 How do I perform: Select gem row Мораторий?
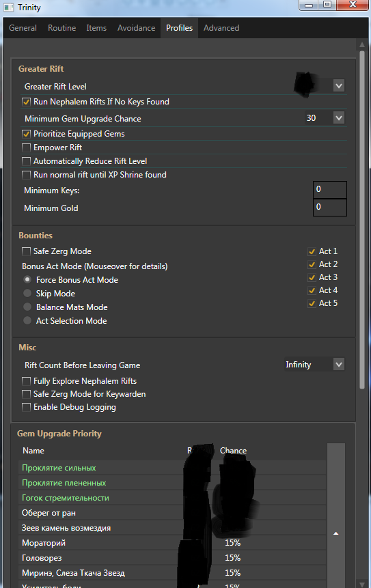click(x=172, y=543)
